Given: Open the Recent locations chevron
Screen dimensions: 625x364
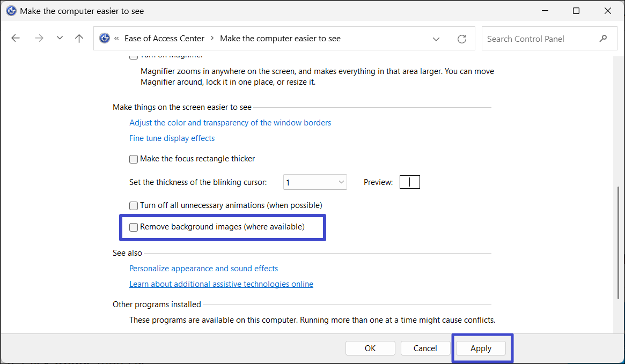Looking at the screenshot, I should point(60,39).
